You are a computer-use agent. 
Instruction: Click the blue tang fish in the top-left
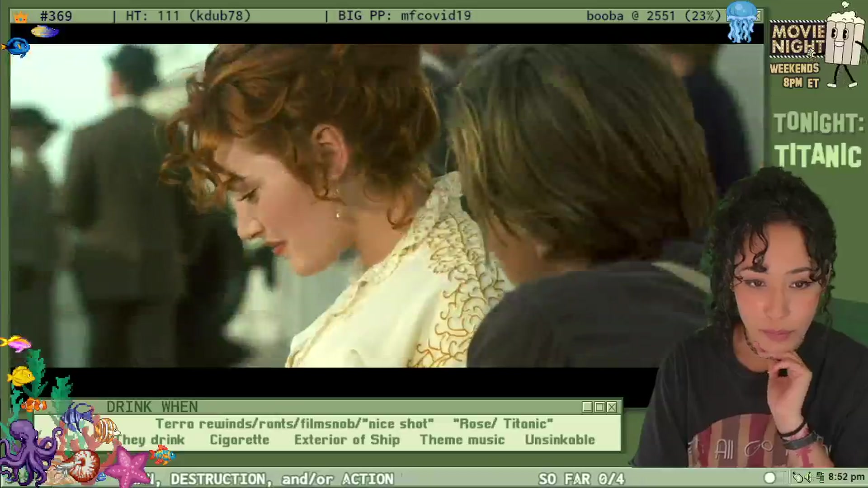coord(16,47)
